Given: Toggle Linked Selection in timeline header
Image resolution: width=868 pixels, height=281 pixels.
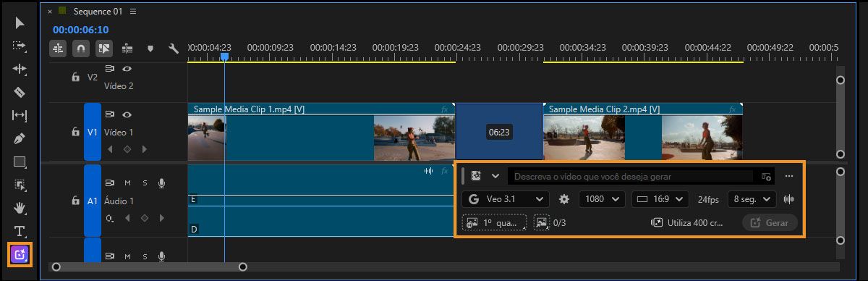Looking at the screenshot, I should click(104, 49).
